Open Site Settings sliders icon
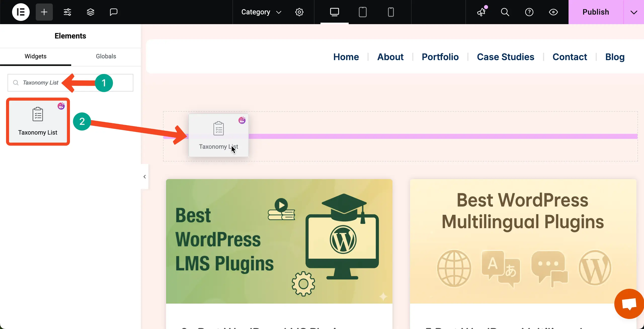 (67, 12)
